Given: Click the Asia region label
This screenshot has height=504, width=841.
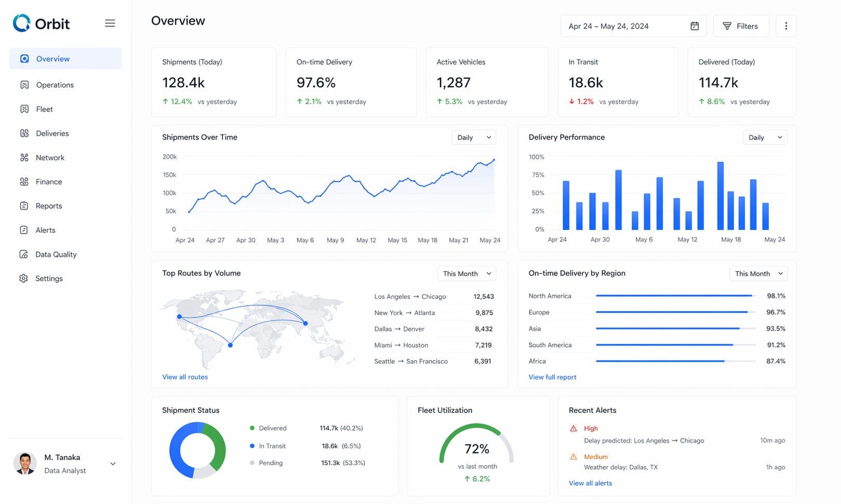Looking at the screenshot, I should 535,329.
